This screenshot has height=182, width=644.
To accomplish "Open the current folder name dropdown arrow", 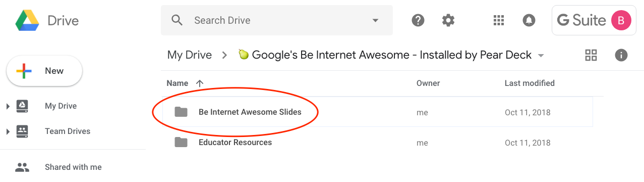I will click(x=541, y=56).
